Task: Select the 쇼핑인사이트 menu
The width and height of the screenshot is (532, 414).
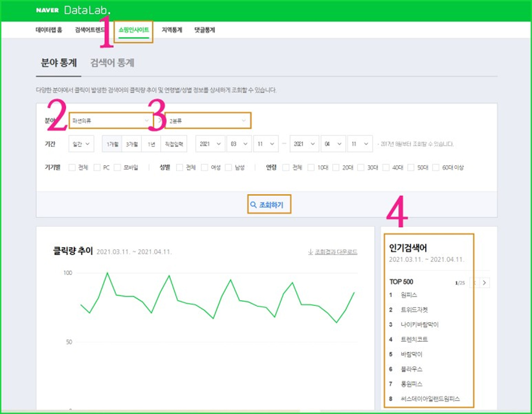Action: [x=134, y=30]
